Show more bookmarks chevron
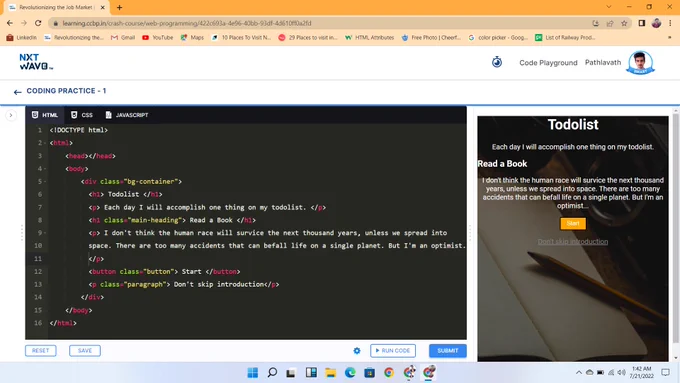 (x=669, y=38)
